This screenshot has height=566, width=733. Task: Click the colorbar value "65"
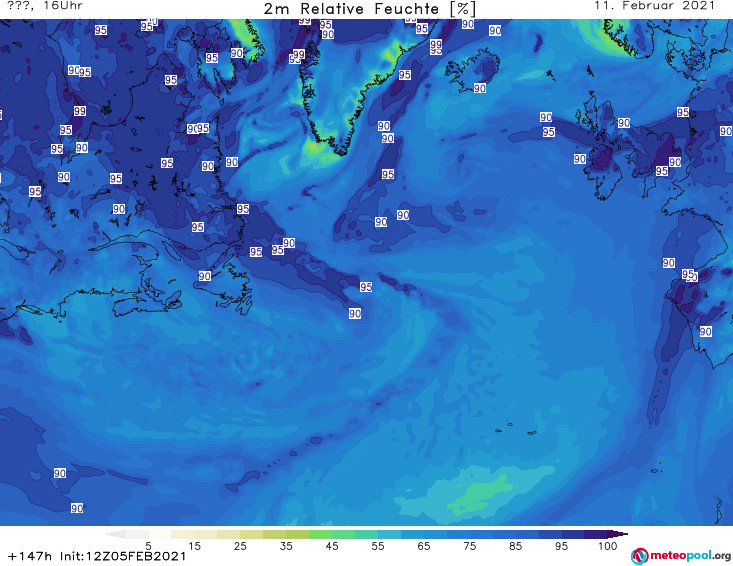[424, 546]
